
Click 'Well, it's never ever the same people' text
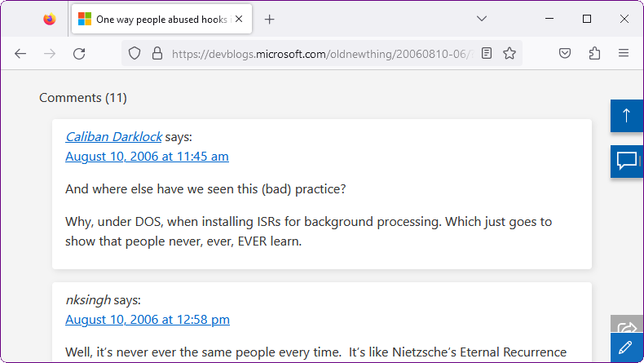point(315,352)
